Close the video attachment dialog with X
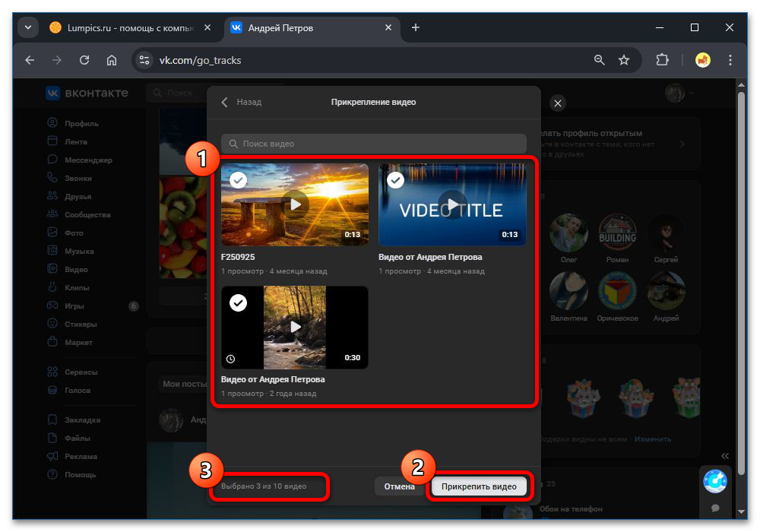 (x=558, y=103)
